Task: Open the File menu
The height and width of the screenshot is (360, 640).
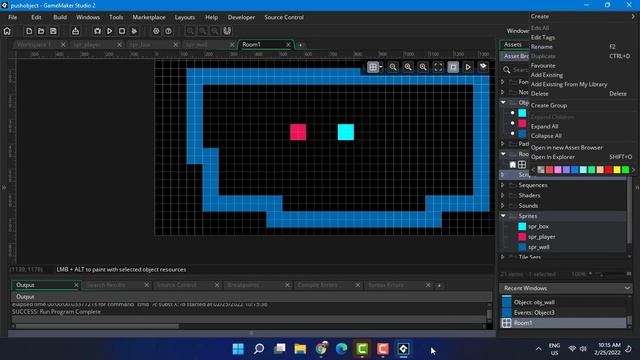Action: 13,17
